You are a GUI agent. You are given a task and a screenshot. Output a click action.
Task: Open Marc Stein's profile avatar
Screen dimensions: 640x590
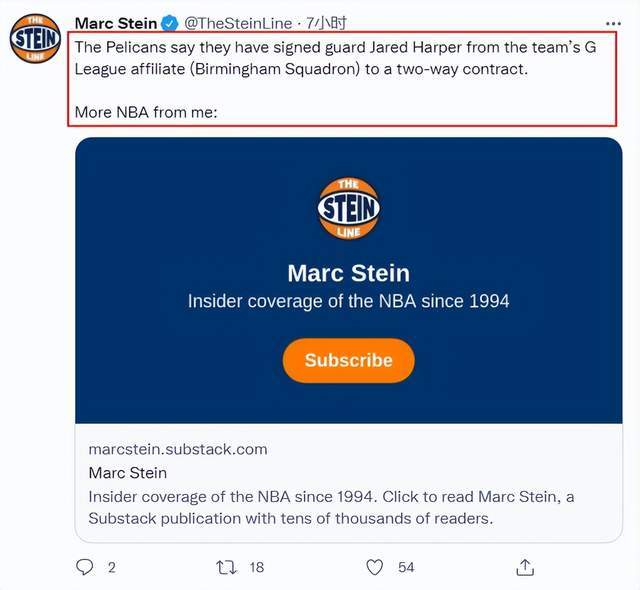36,38
